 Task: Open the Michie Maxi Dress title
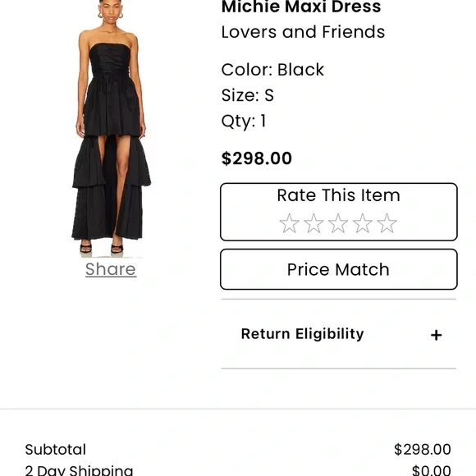click(301, 7)
